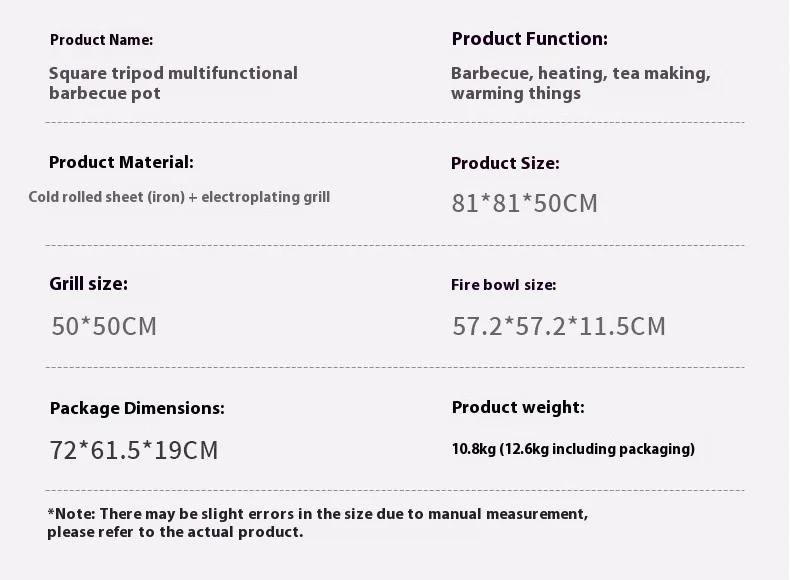
Task: Click the "barbecue pot" second name line
Action: point(104,94)
